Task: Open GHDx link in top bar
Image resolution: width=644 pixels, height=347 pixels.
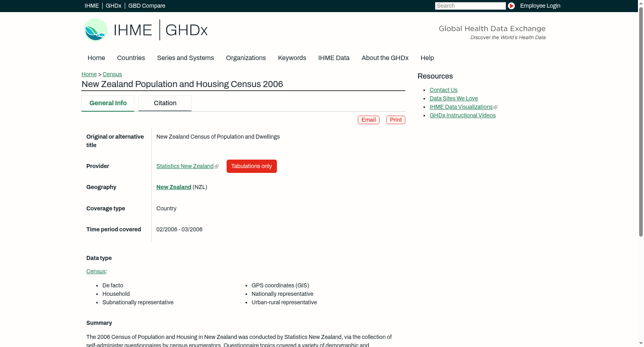Action: (x=114, y=6)
